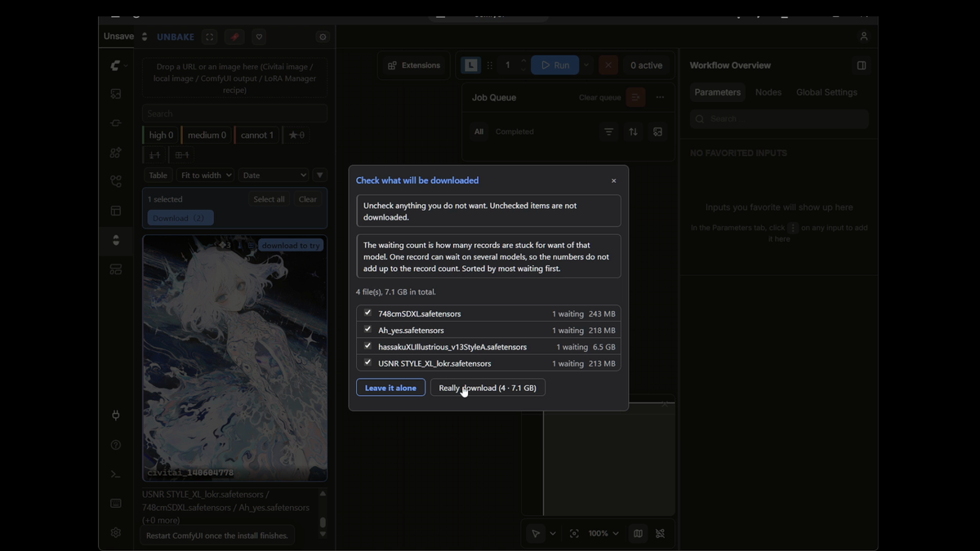Click the red cancel X button

[608, 65]
